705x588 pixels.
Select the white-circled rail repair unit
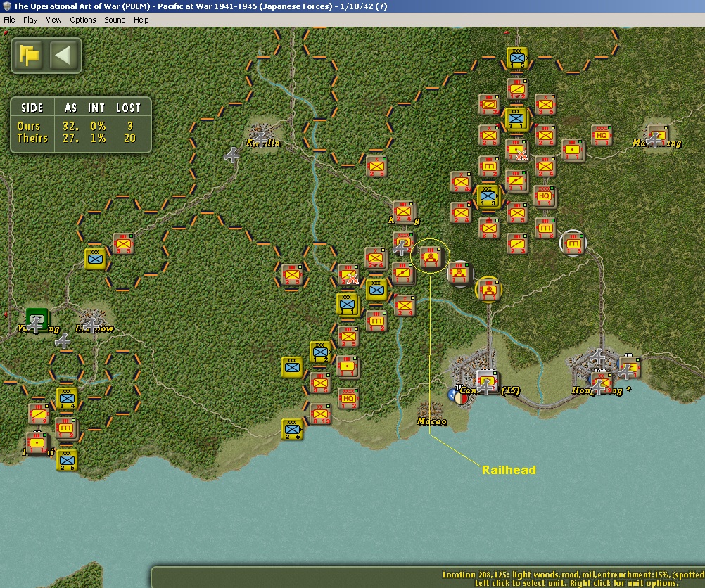459,273
